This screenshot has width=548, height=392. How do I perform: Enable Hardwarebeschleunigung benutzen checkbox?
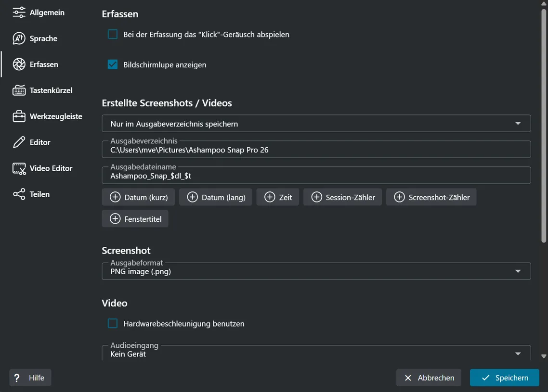[x=113, y=323]
